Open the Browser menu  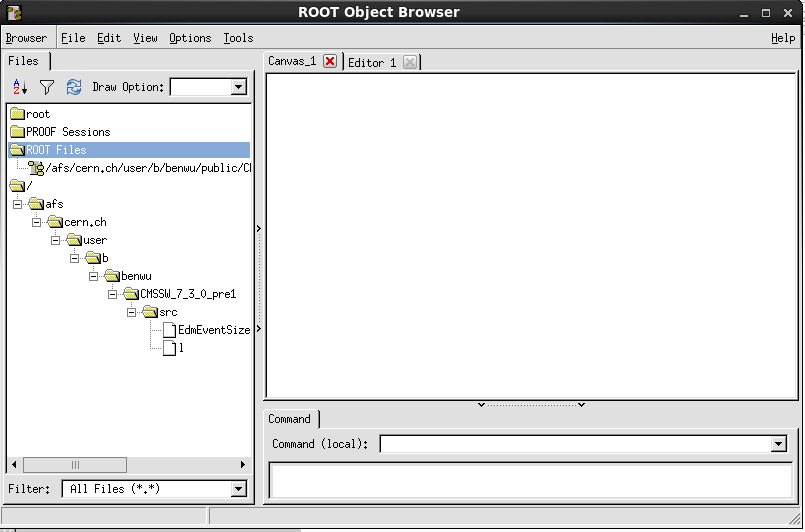click(x=26, y=38)
